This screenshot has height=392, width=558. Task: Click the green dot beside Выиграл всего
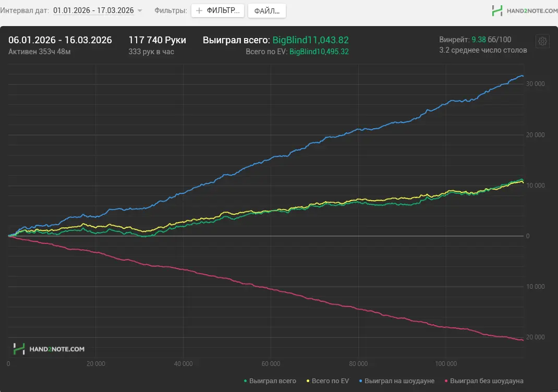point(246,381)
